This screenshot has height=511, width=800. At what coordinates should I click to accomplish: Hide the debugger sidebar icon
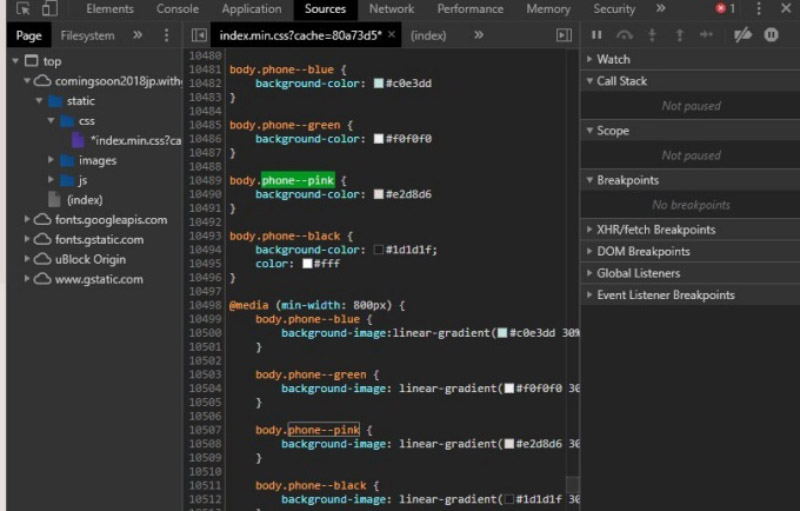[564, 35]
